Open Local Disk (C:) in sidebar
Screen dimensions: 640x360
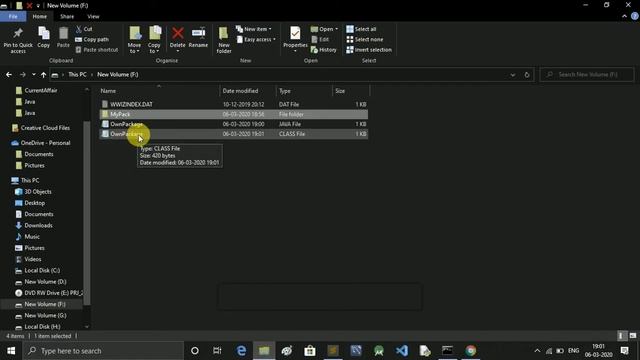point(42,271)
